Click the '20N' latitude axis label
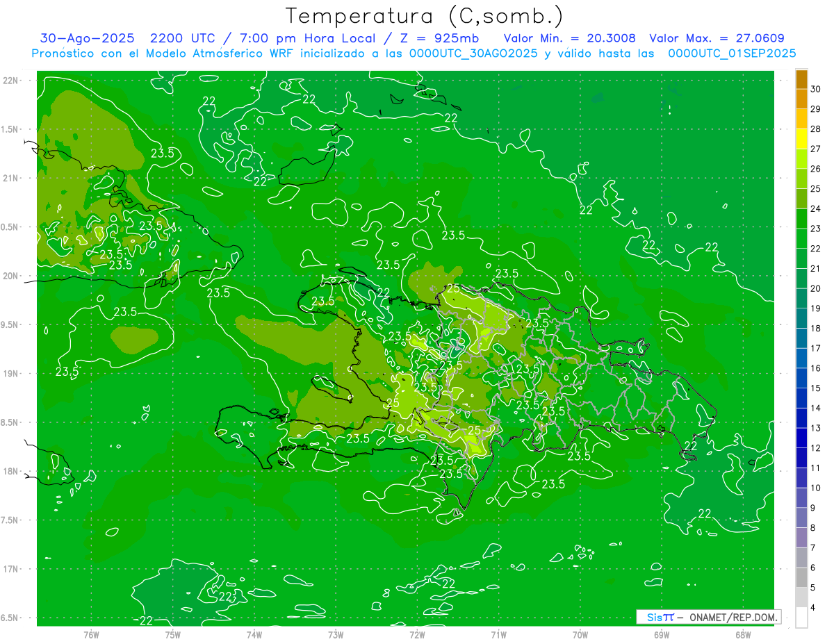834x644 pixels. [x=10, y=276]
